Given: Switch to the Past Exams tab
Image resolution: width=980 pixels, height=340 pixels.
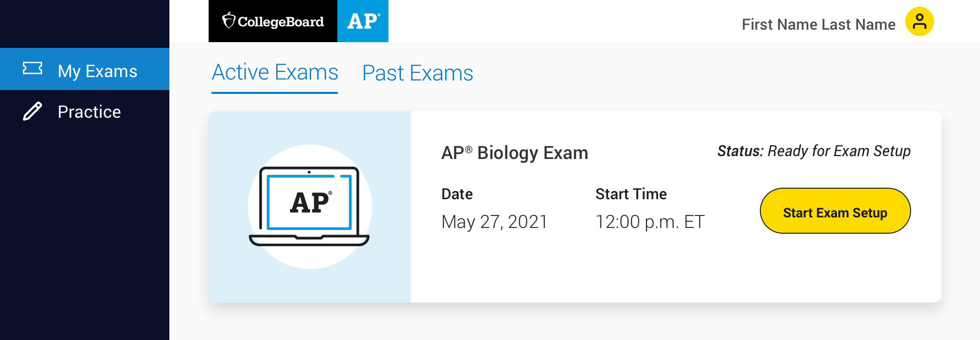Looking at the screenshot, I should click(x=418, y=73).
